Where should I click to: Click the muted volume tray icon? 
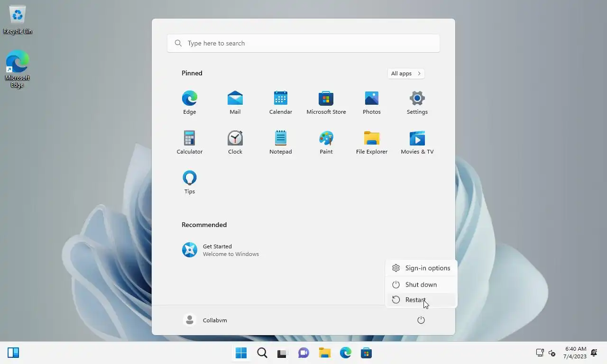(552, 353)
